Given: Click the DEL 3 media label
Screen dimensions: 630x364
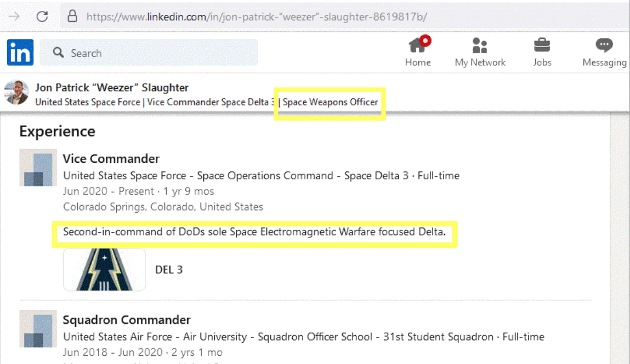Looking at the screenshot, I should 169,270.
